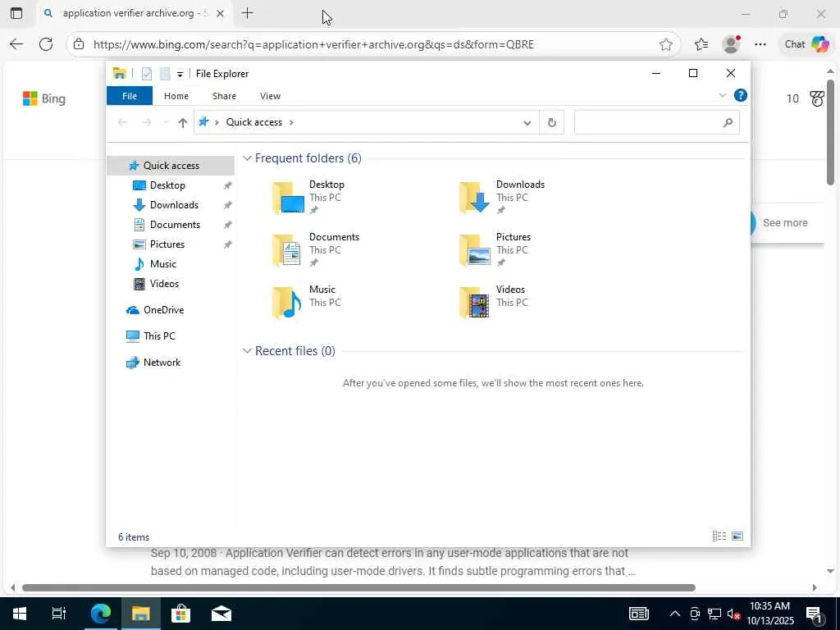This screenshot has width=840, height=630.
Task: Show hidden system tray icons
Action: pos(675,614)
